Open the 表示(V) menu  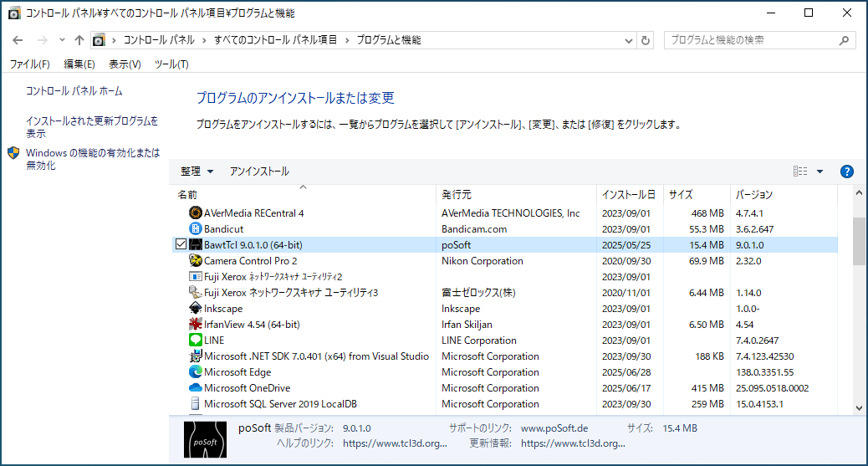tap(125, 64)
